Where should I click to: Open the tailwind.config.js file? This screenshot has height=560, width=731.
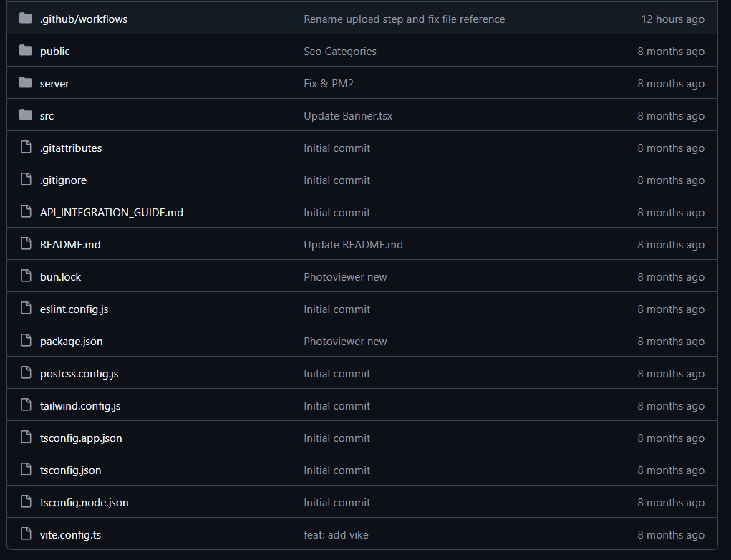point(80,406)
